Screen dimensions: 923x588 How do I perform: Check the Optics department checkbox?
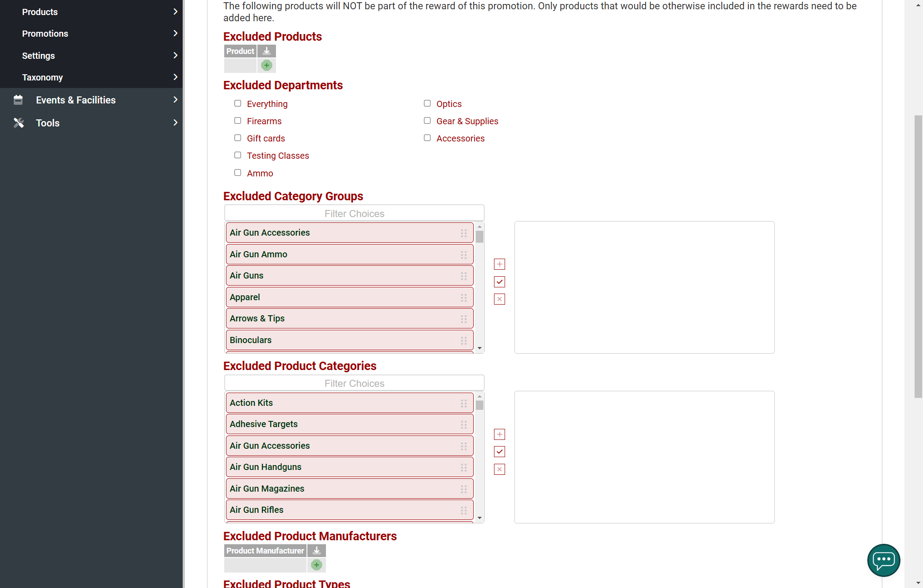pyautogui.click(x=427, y=103)
